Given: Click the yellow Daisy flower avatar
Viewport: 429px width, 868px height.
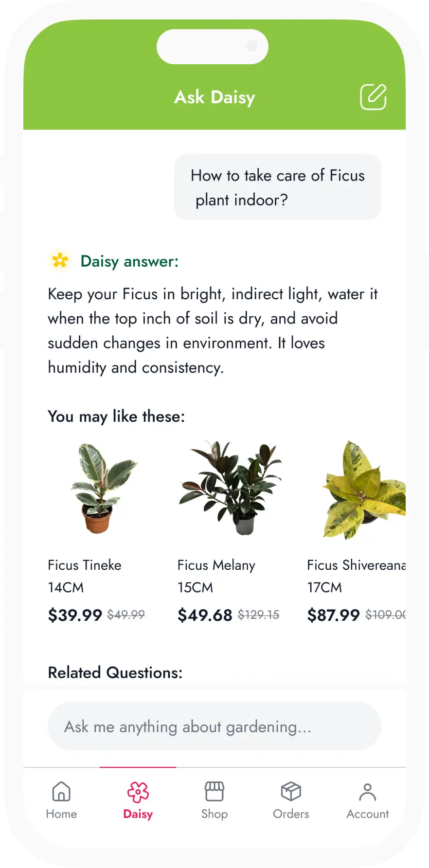Looking at the screenshot, I should [x=60, y=261].
